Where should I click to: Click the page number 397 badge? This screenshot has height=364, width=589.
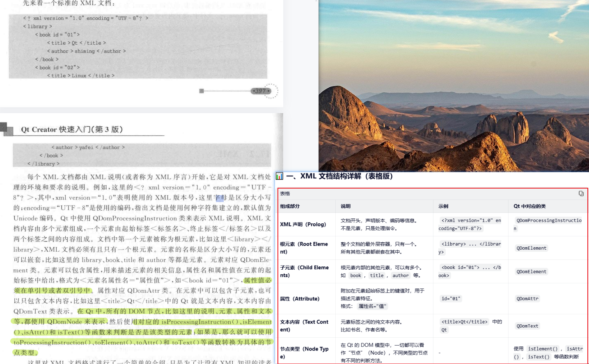(x=261, y=91)
